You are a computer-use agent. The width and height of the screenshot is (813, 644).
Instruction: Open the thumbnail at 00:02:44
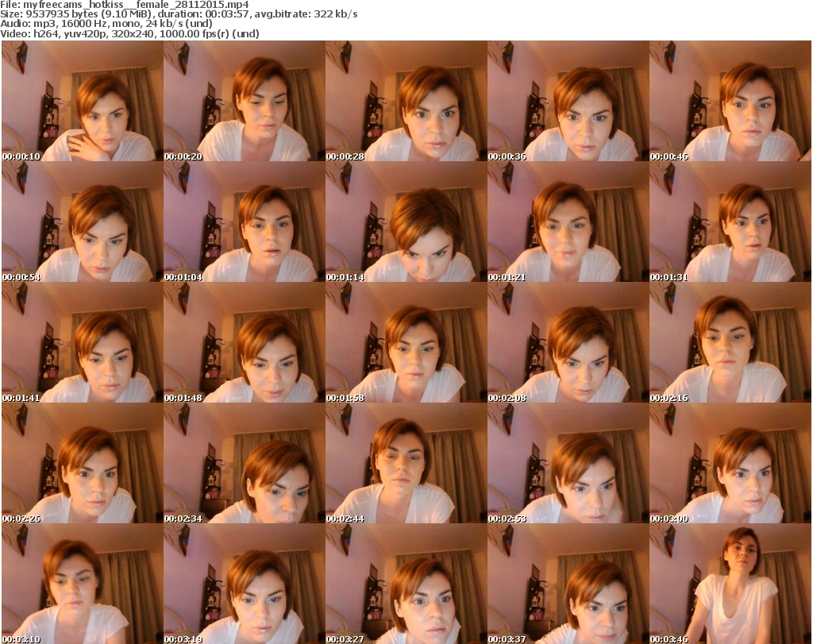[x=406, y=464]
